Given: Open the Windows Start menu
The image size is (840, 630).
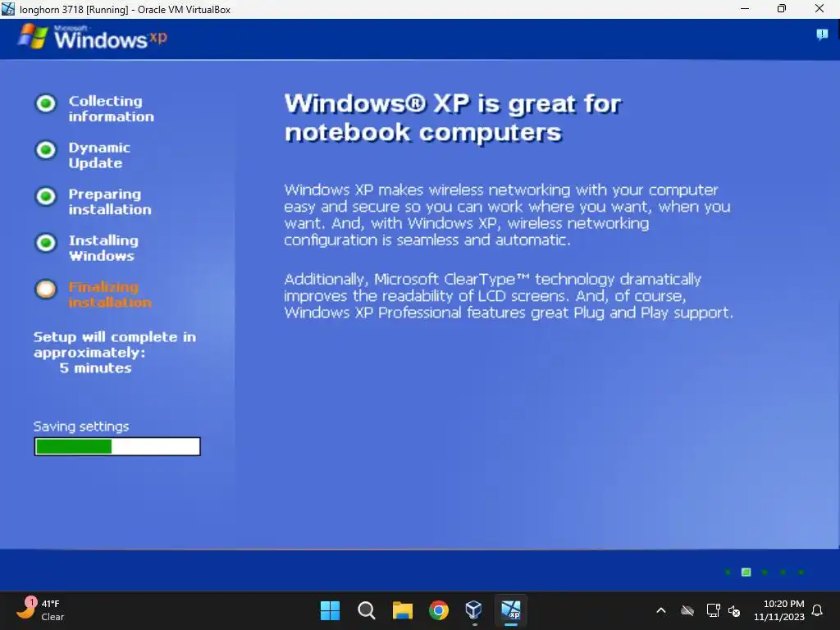Looking at the screenshot, I should coord(330,610).
